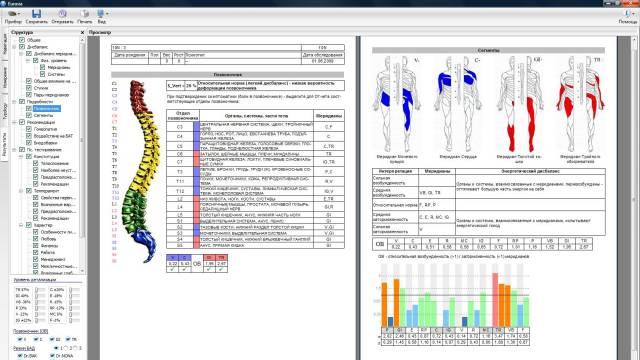Select Режим БАД radio option 3

[76, 348]
